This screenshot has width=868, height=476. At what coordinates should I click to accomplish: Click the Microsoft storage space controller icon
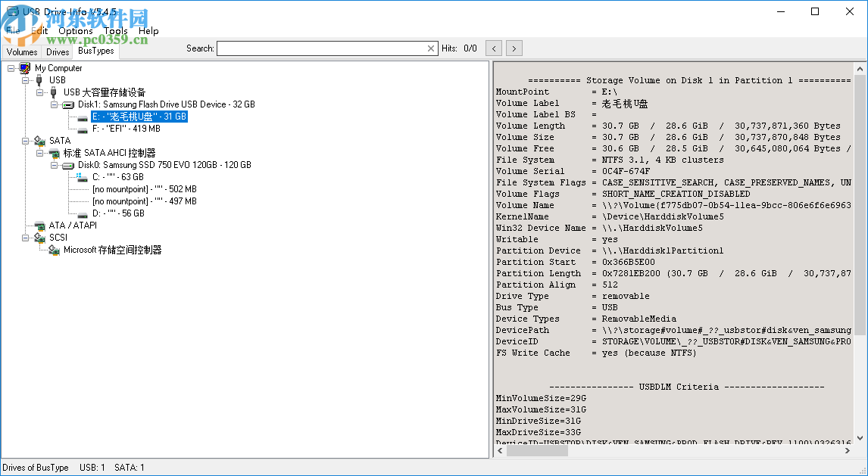54,250
